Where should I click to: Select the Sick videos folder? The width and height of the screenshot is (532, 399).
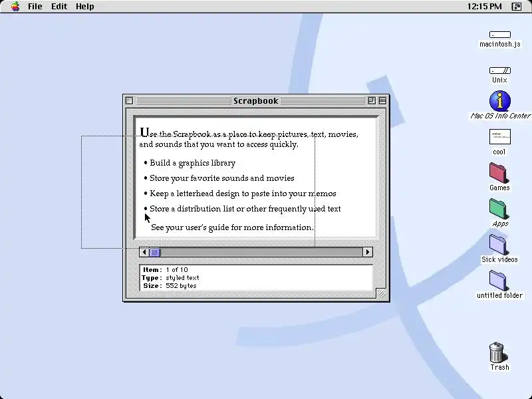pyautogui.click(x=498, y=245)
